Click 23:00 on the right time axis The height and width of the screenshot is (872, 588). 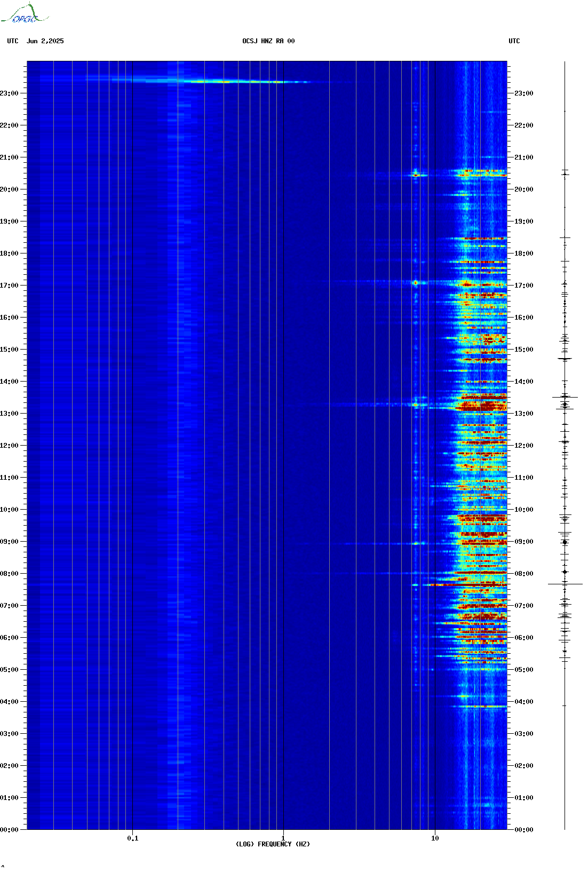tap(524, 93)
